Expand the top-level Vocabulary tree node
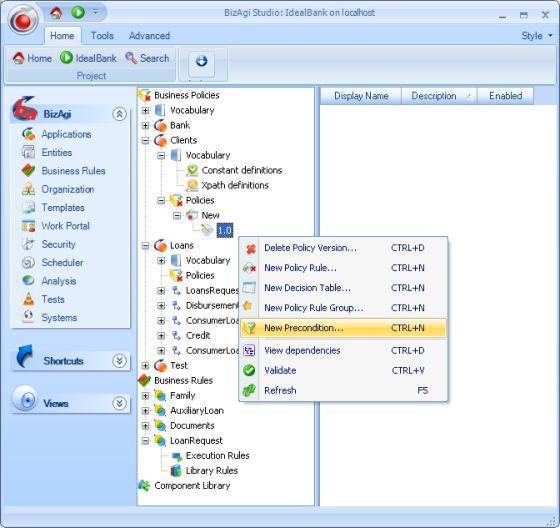560x528 pixels. [145, 111]
